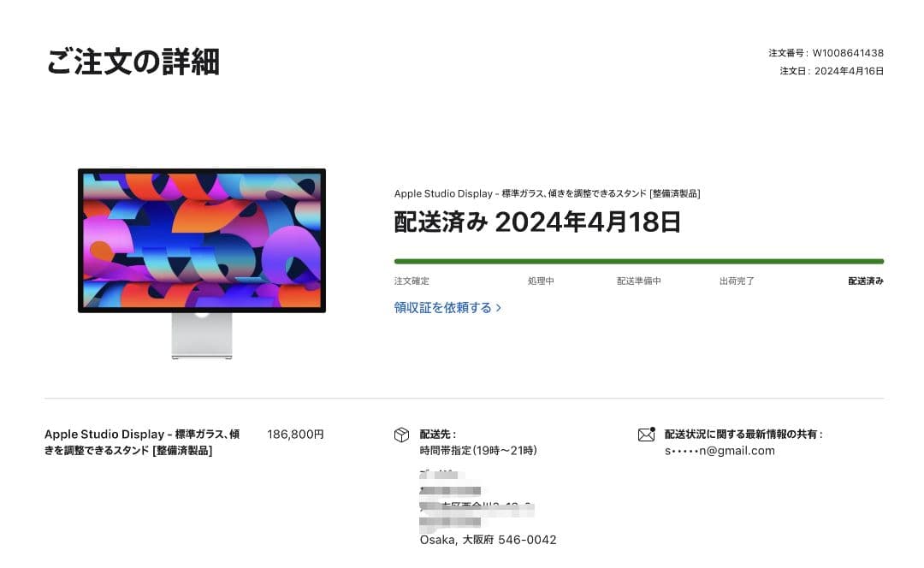Click the delivery headline 配送済み 2024年4月18日
The height and width of the screenshot is (568, 924).
536,222
